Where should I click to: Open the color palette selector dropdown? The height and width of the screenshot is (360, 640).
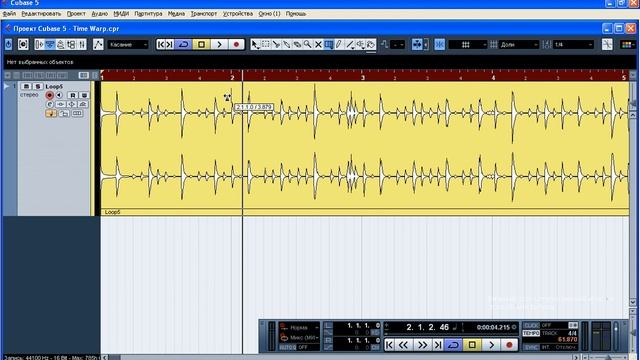pos(627,44)
